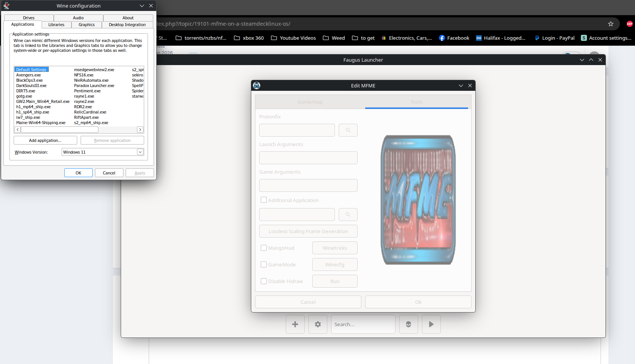Check the Disable Hidraw option

[264, 281]
